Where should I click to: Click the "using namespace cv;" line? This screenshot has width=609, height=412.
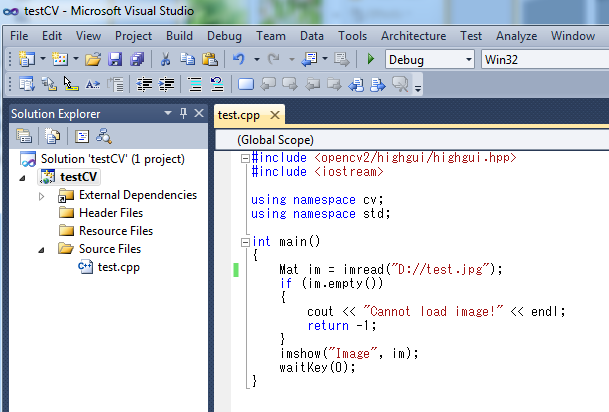point(317,200)
